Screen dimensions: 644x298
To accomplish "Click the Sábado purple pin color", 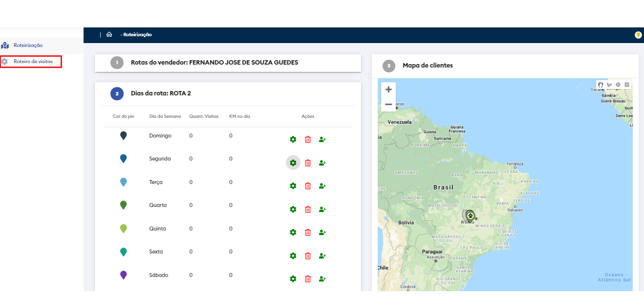I will [124, 275].
